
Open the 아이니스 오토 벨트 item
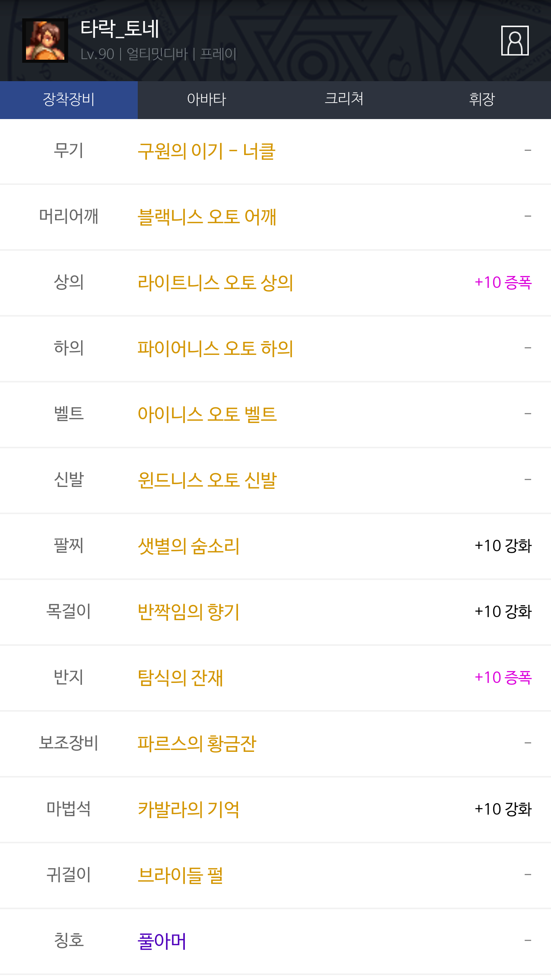click(207, 415)
